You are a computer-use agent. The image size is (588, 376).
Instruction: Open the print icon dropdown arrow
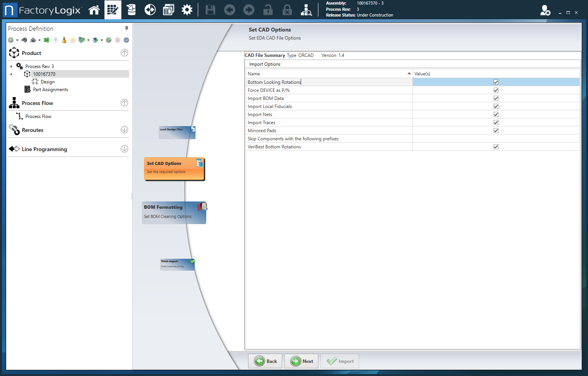(40, 40)
